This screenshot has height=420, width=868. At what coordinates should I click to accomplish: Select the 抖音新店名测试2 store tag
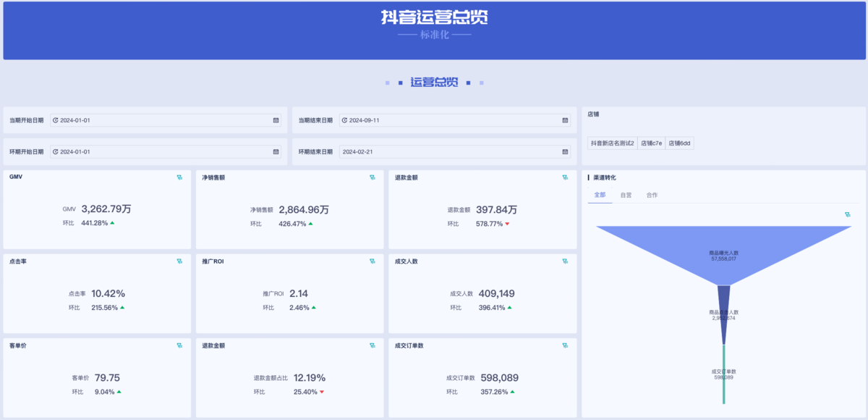click(x=612, y=143)
